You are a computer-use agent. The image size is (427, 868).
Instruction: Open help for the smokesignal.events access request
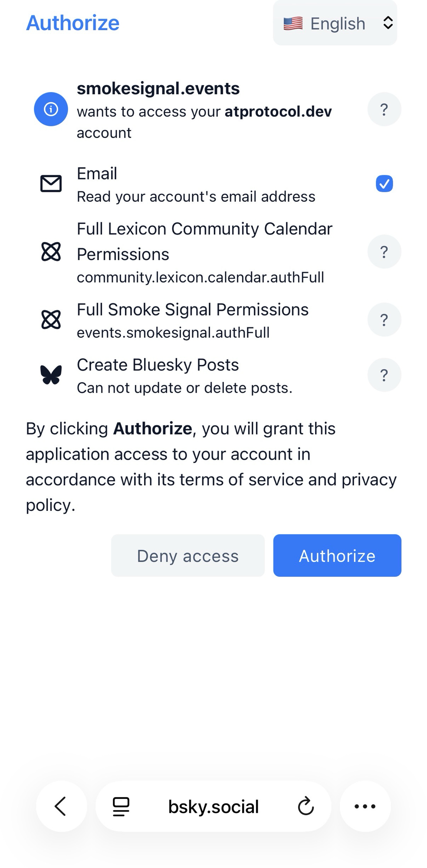[x=384, y=109]
